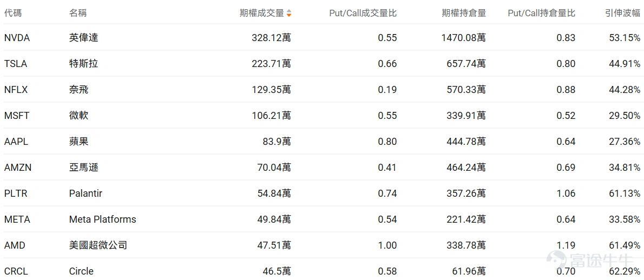Click AAPL open interest 444.78萬

tap(466, 142)
